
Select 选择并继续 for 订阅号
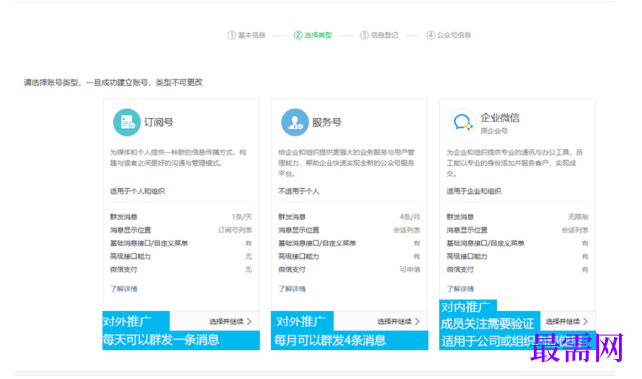[226, 322]
